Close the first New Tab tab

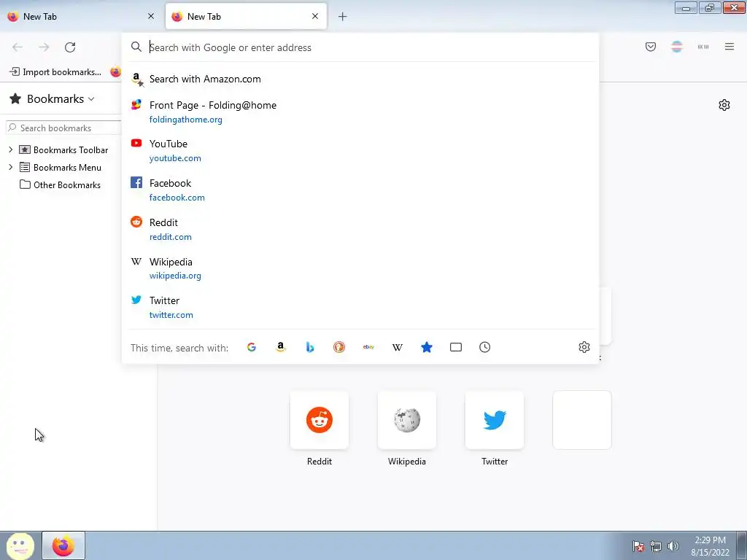[151, 16]
